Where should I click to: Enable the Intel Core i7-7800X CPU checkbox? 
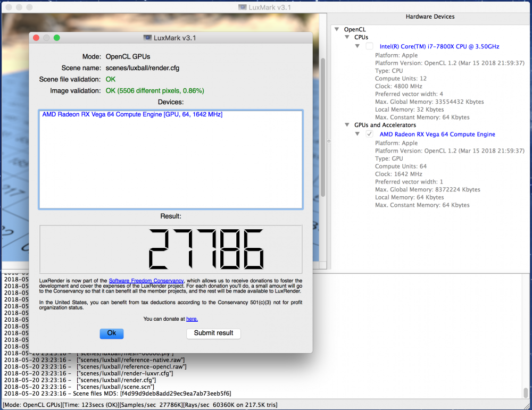click(370, 46)
